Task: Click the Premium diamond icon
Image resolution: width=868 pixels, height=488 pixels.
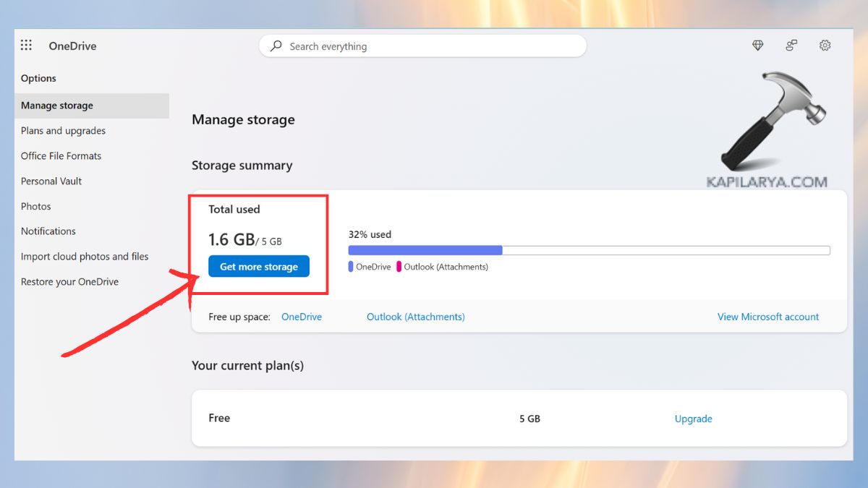Action: 757,45
